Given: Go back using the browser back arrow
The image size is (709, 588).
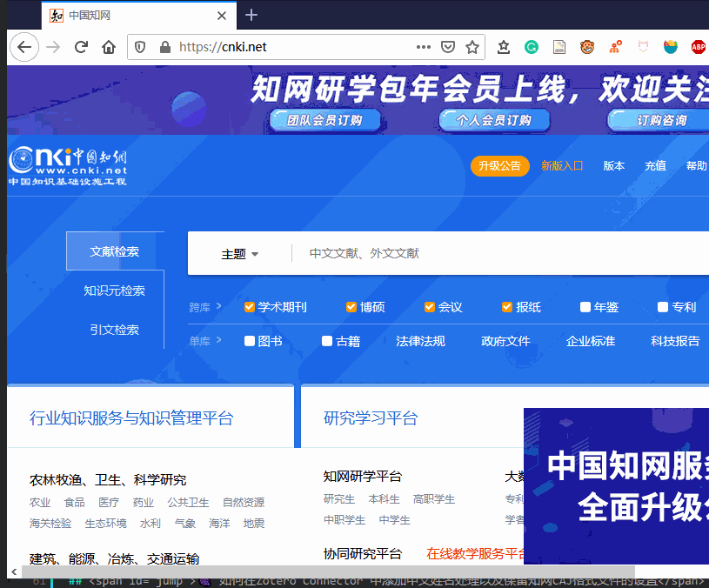Looking at the screenshot, I should [24, 47].
